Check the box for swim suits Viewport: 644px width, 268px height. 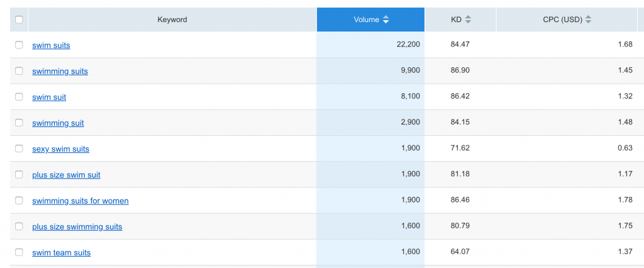[19, 45]
